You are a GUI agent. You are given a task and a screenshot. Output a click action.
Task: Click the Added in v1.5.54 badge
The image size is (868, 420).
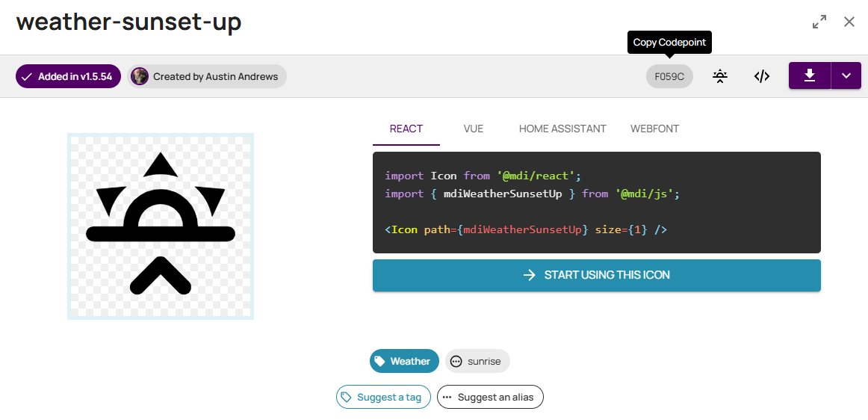[68, 76]
